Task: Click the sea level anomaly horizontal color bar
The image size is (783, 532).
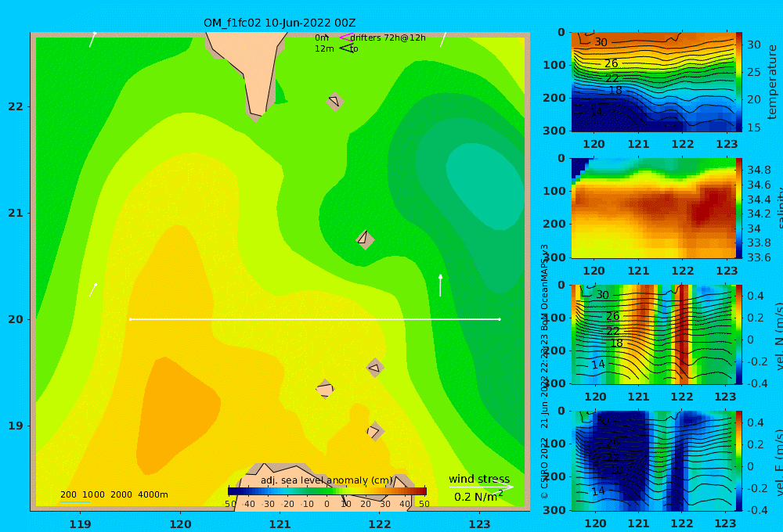Action: pyautogui.click(x=327, y=491)
